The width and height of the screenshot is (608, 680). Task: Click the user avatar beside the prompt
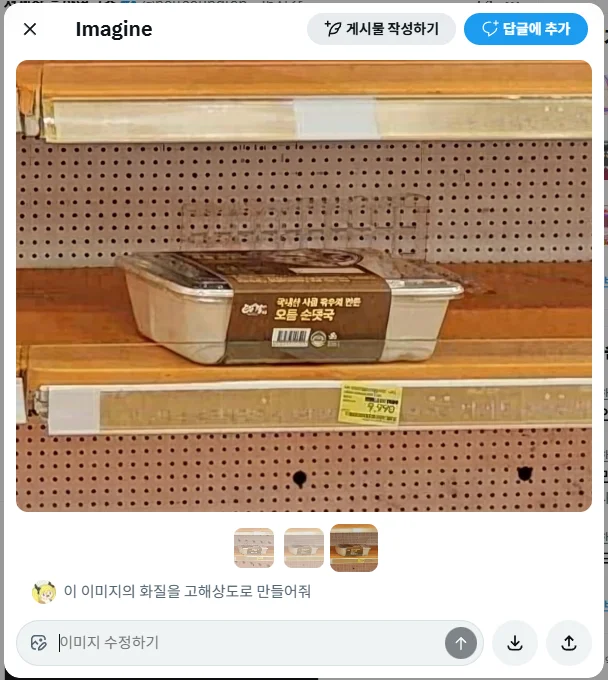[x=44, y=592]
